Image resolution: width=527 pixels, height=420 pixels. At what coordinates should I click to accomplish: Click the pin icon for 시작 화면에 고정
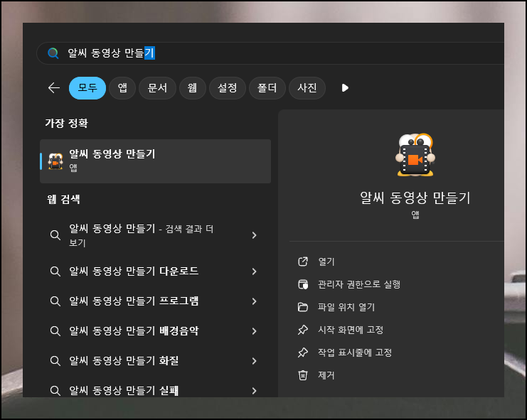click(x=303, y=330)
